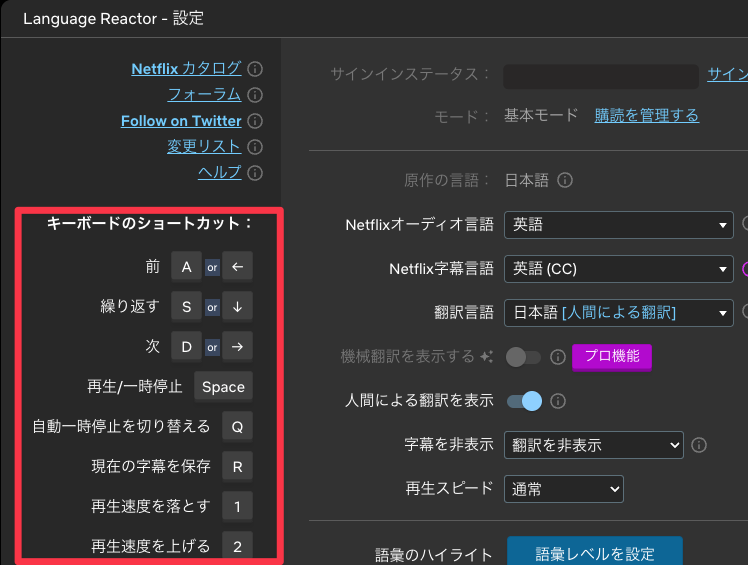Image resolution: width=748 pixels, height=565 pixels.
Task: Click info icon beside Netflix カタログ
Action: [x=255, y=69]
